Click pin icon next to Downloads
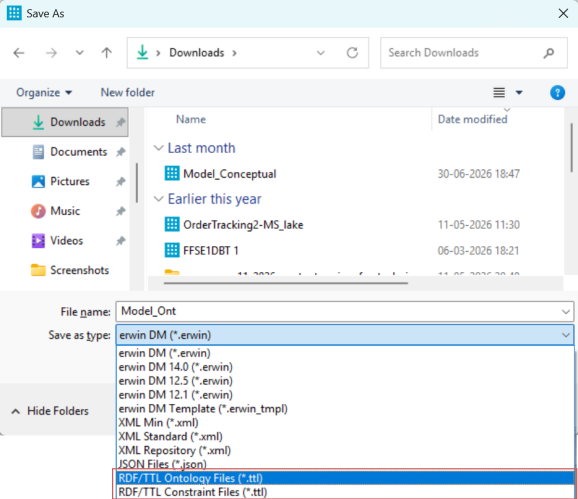 pyautogui.click(x=121, y=122)
